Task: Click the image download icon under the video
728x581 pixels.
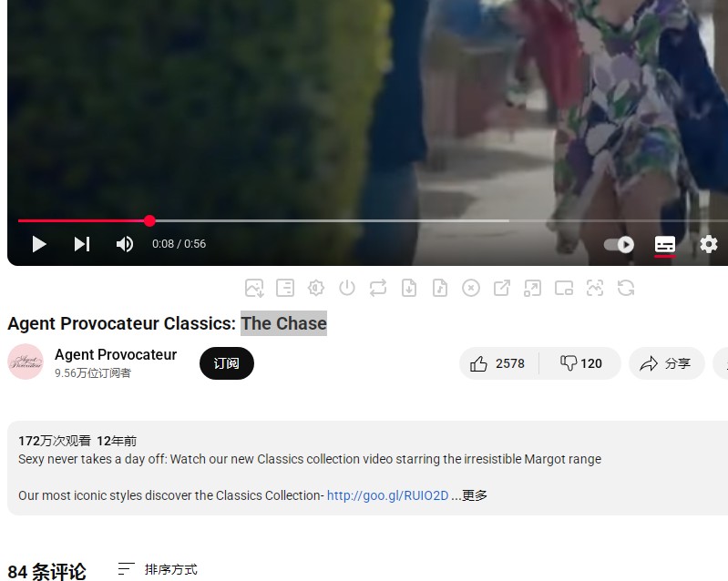Action: (254, 288)
